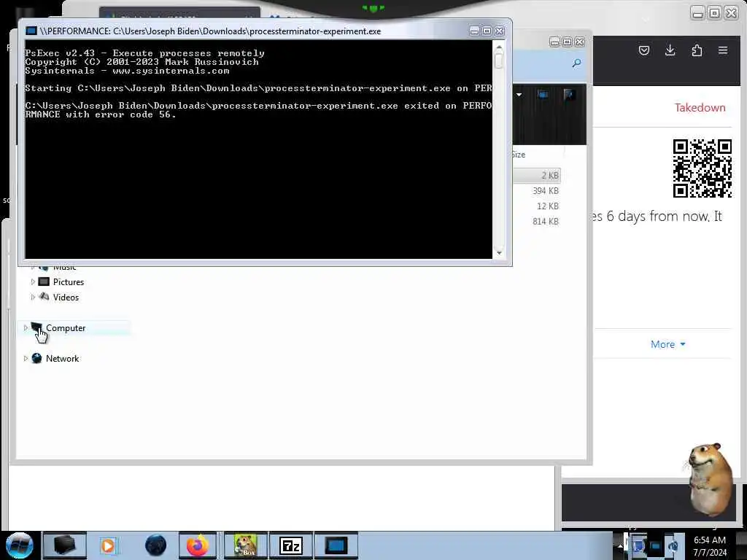Click the QR code image on the web page
This screenshot has width=747, height=560.
tap(703, 168)
